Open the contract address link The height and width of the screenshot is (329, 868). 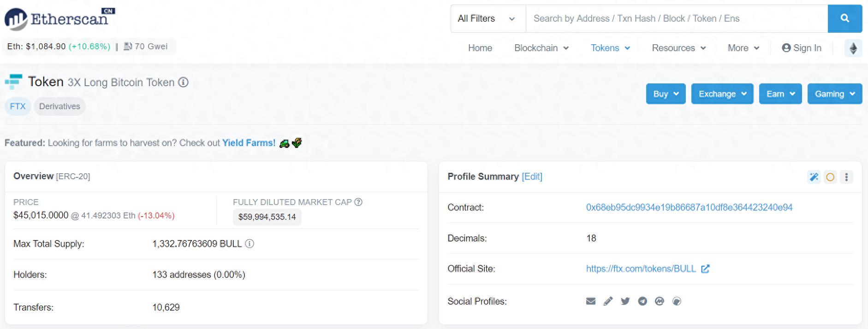tap(689, 207)
